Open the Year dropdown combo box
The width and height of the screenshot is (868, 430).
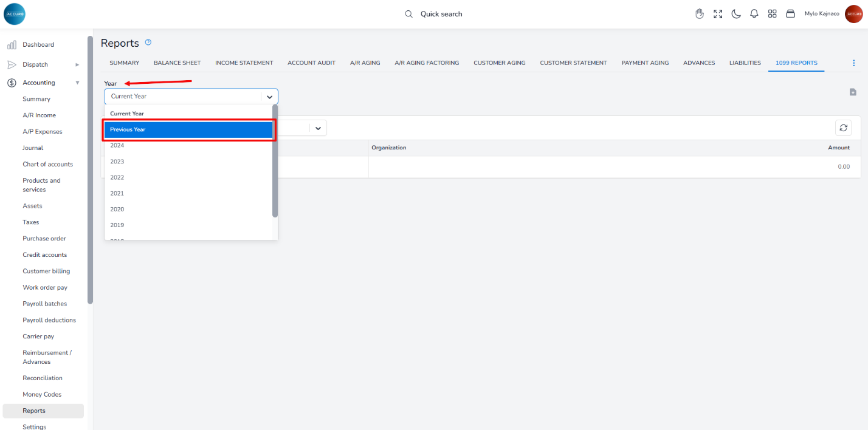click(x=191, y=97)
